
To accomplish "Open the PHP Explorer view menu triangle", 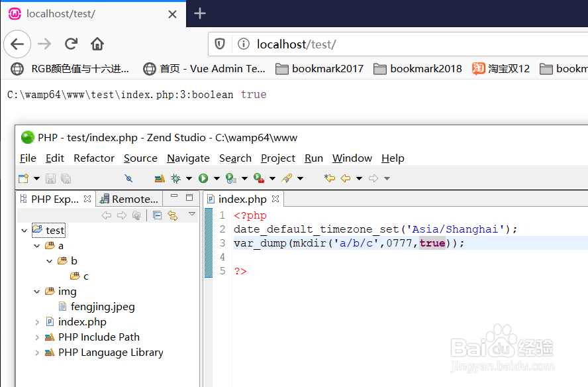I will 192,214.
